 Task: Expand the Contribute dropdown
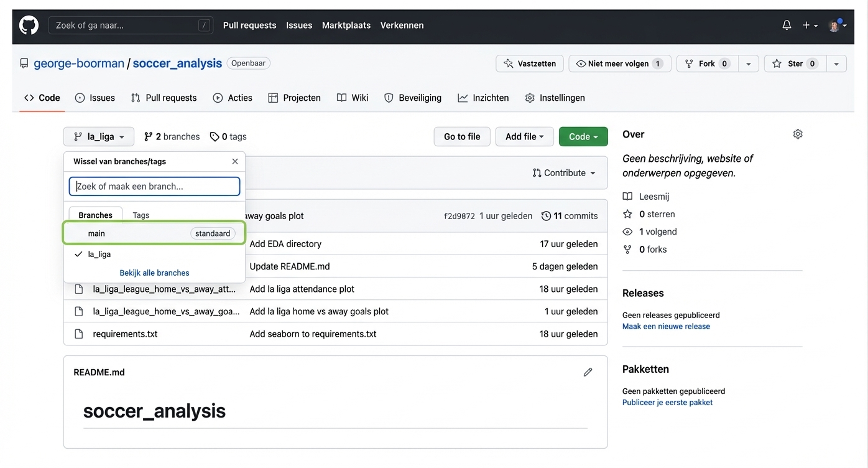564,173
